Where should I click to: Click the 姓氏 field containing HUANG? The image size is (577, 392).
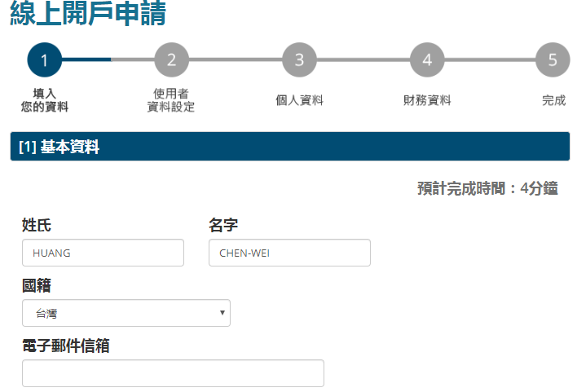pyautogui.click(x=103, y=253)
